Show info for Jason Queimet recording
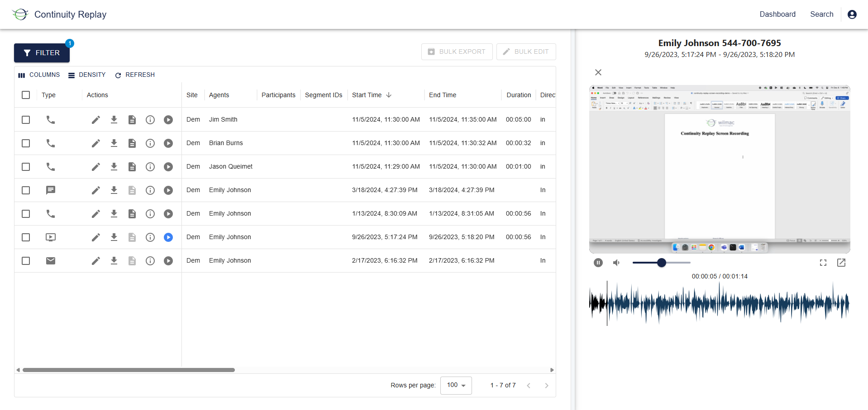Viewport: 868px width, 410px height. point(150,167)
